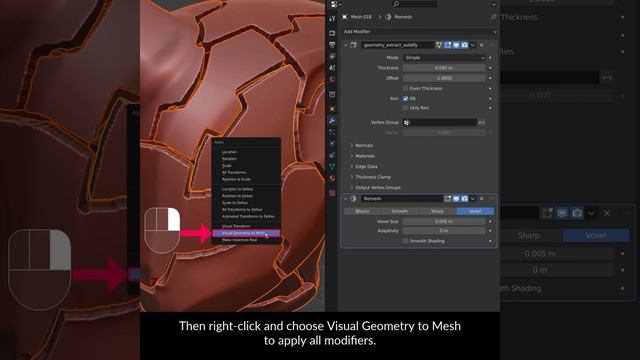640x360 pixels.
Task: Open the Collection properties tab
Action: tap(332, 94)
